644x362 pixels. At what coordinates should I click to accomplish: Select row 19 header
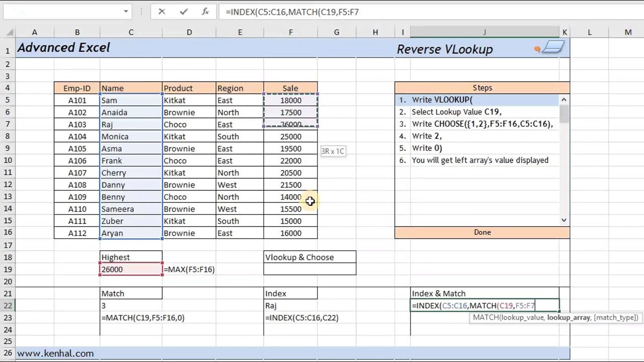pyautogui.click(x=8, y=269)
